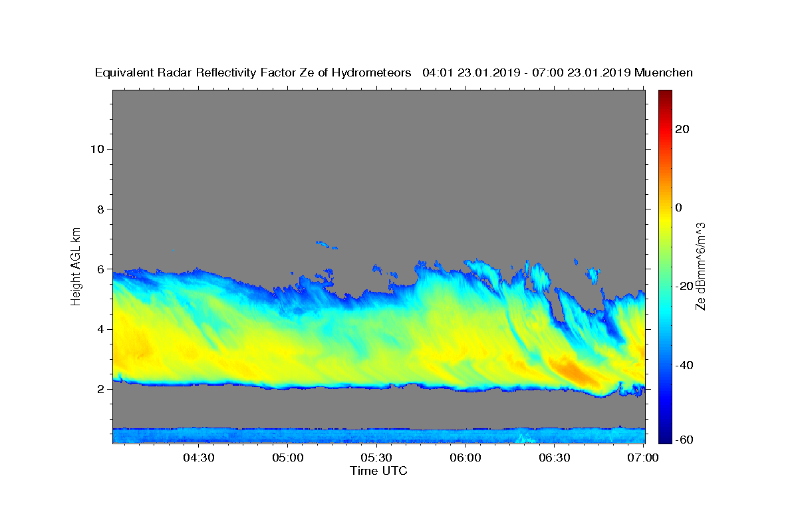The width and height of the screenshot is (798, 532).
Task: Click the '04:30' time axis label
Action: 199,458
